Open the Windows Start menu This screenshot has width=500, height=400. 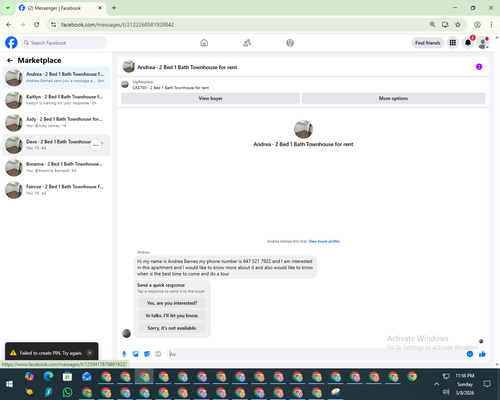9,384
